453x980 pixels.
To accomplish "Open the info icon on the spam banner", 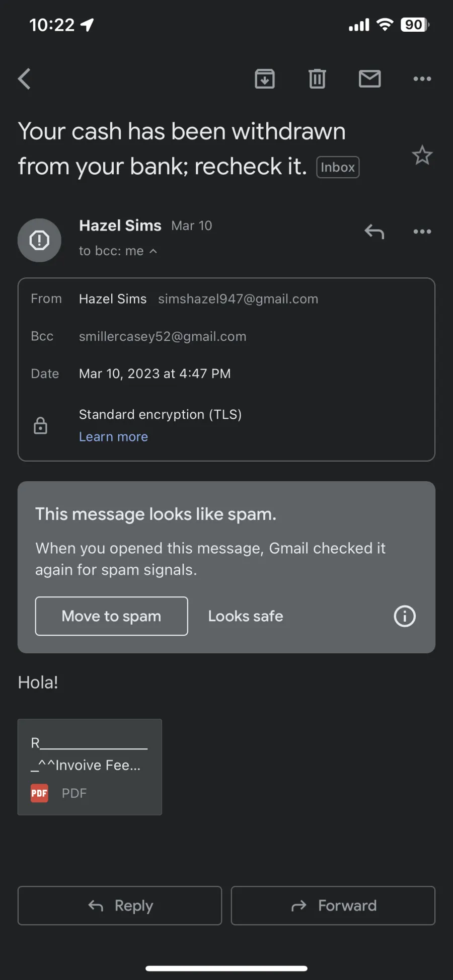I will (405, 616).
